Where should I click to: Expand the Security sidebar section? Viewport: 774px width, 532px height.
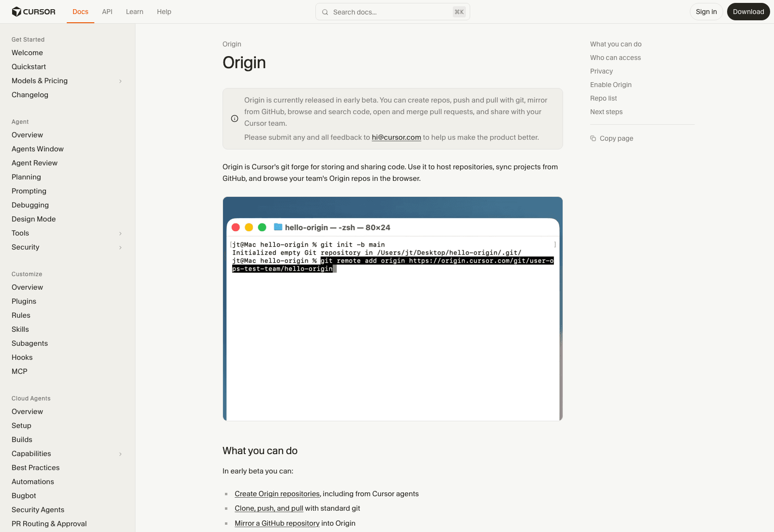(x=120, y=248)
